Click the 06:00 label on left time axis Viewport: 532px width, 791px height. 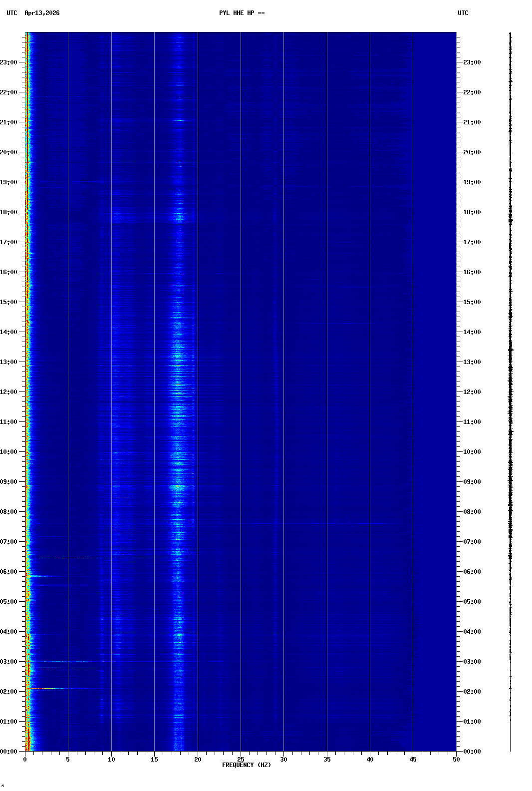tap(9, 572)
